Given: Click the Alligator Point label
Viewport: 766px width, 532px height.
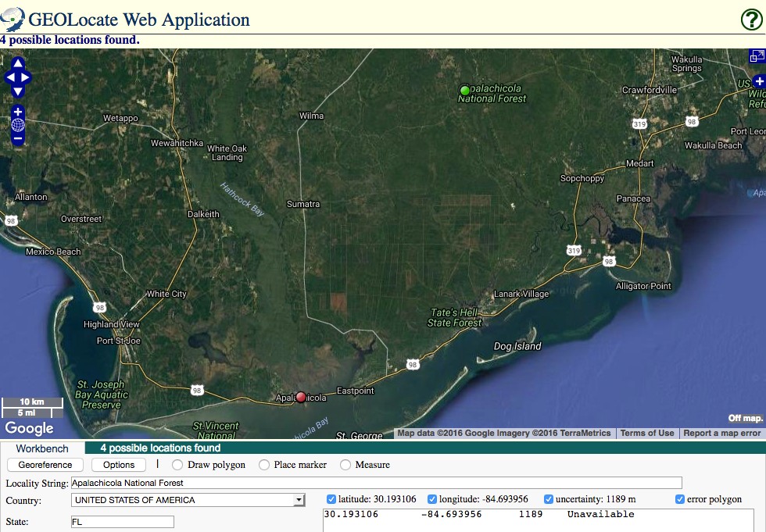Looking at the screenshot, I should click(x=643, y=286).
